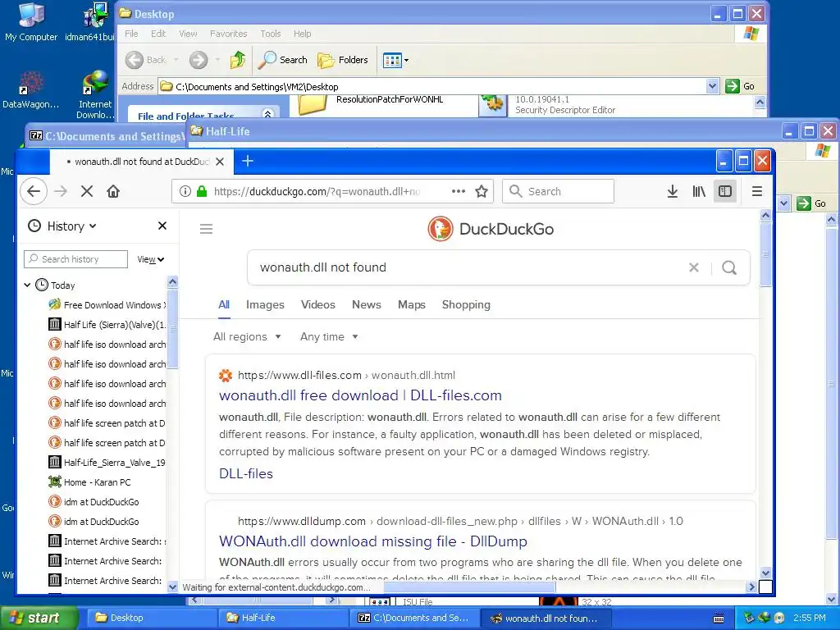Go back in the Firefox browser
The height and width of the screenshot is (630, 840).
[34, 191]
